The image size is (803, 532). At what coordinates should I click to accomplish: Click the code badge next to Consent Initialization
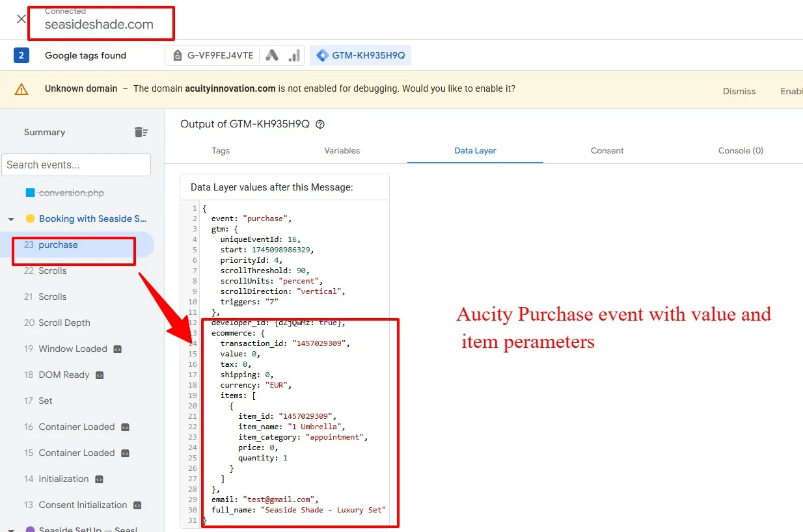click(137, 505)
